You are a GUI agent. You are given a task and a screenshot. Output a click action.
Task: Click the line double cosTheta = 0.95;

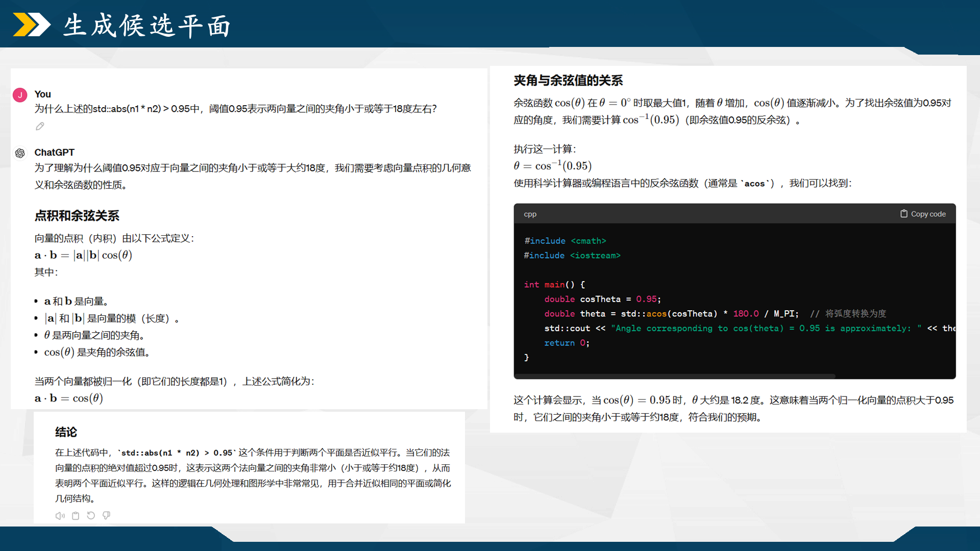click(602, 299)
